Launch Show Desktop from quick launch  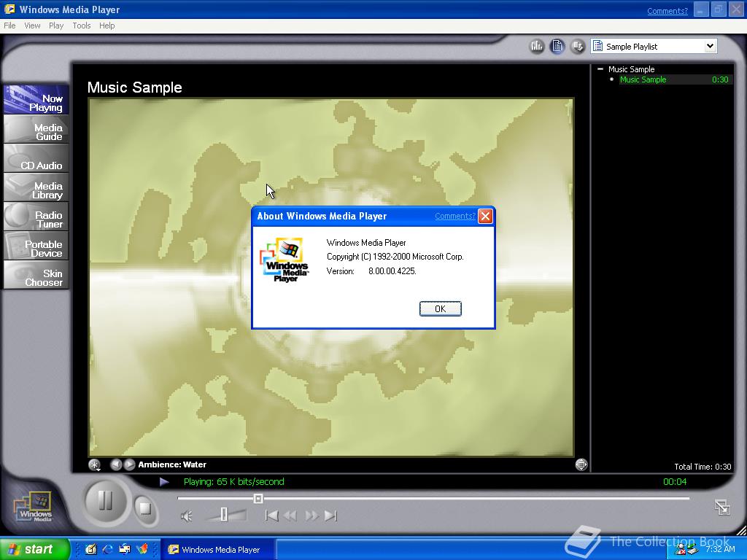90,549
